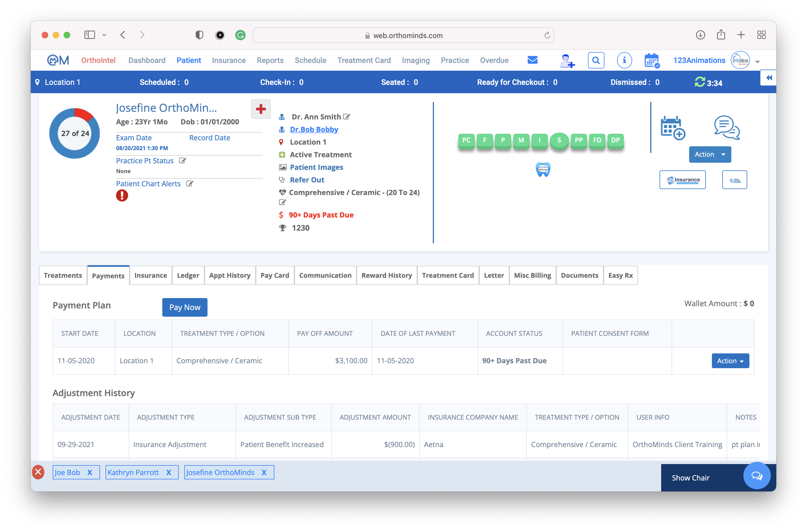Open the schedule appointment calendar-add icon
The image size is (807, 532).
click(x=673, y=128)
